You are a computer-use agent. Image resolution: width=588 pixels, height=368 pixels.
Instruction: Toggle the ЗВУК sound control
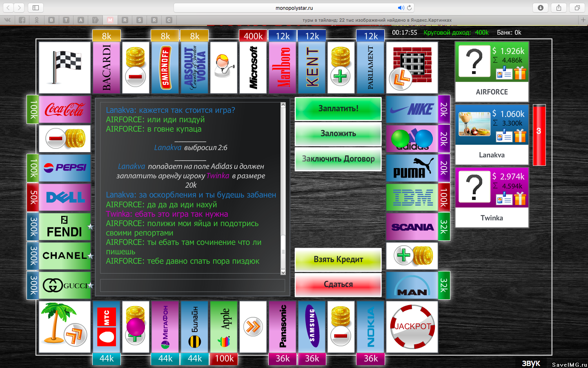click(x=531, y=364)
